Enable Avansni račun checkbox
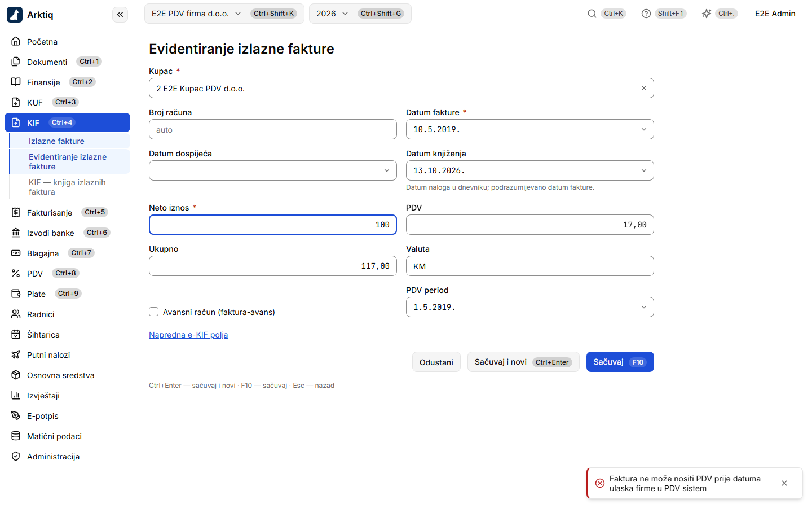812x508 pixels. 153,312
